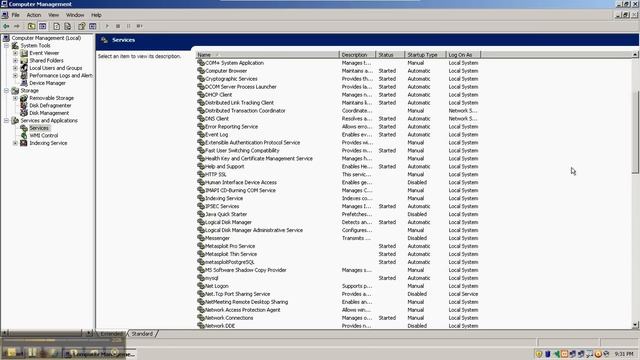The height and width of the screenshot is (360, 640).
Task: Open the View menu
Action: coord(53,15)
